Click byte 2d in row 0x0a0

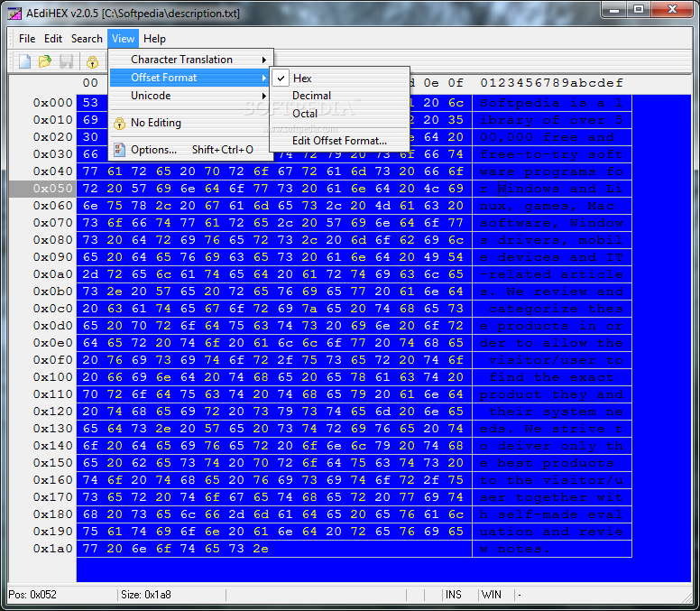90,274
